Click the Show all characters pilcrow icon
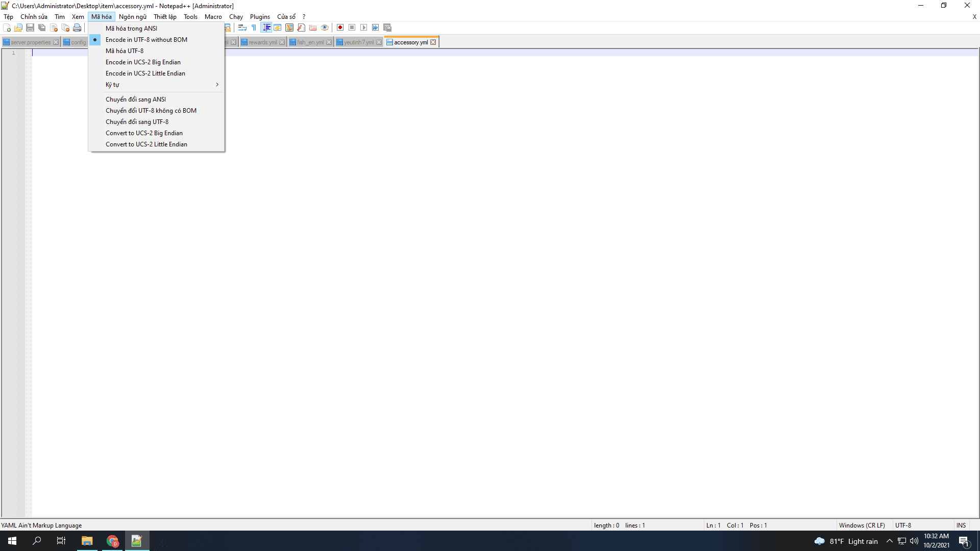This screenshot has width=980, height=551. click(x=254, y=28)
